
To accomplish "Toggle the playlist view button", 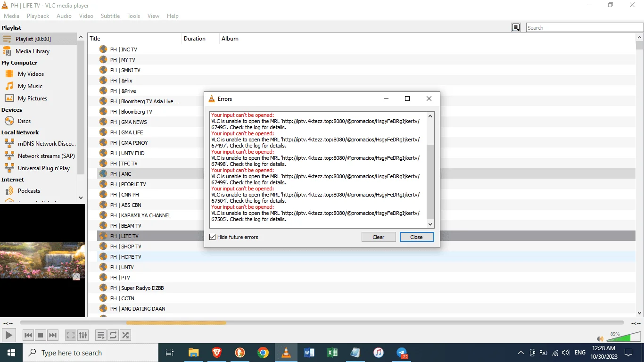I will (101, 335).
